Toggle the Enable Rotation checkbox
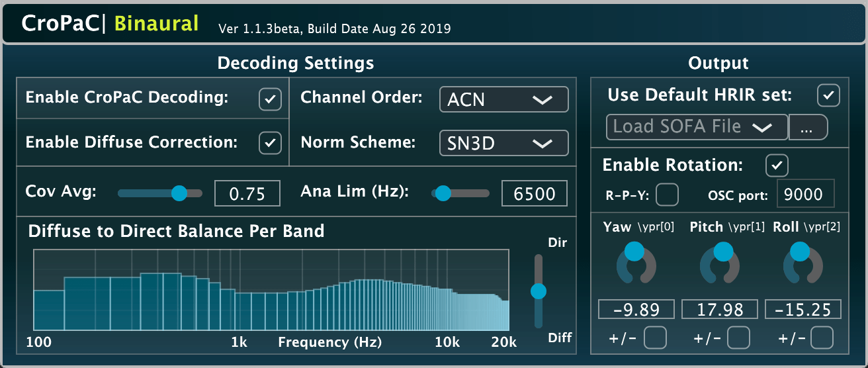The height and width of the screenshot is (368, 868). tap(777, 165)
